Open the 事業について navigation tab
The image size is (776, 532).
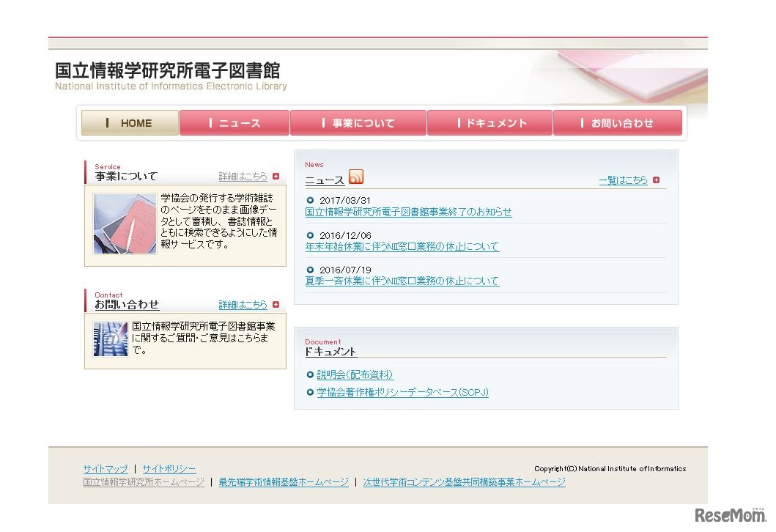click(x=358, y=122)
